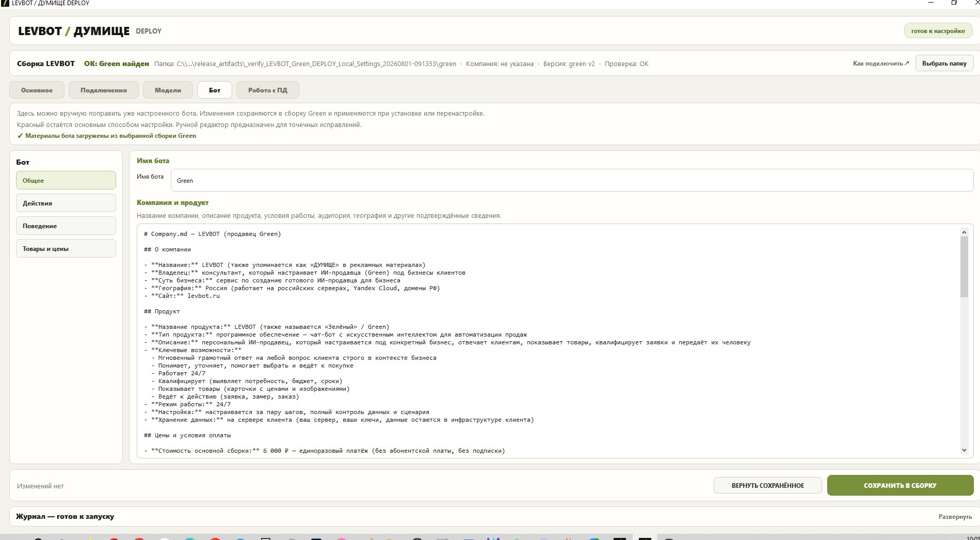
Task: Click the '## О компании' line in editor
Action: coord(167,249)
